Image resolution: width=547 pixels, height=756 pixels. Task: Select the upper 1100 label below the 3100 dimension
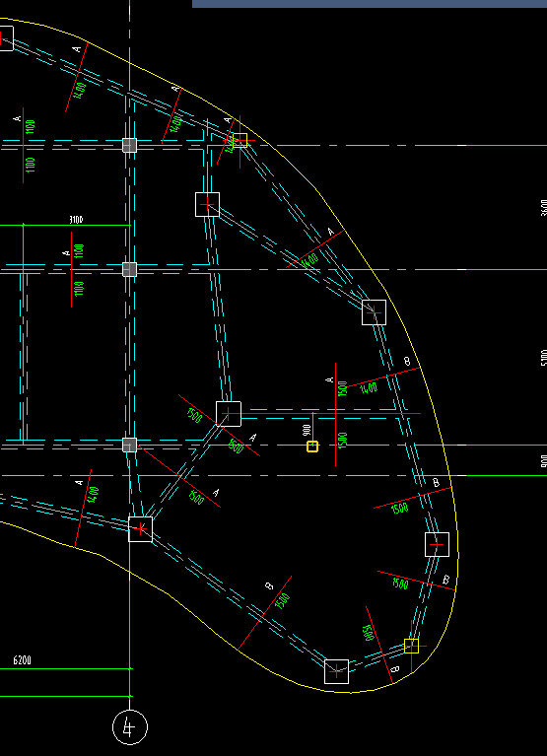(80, 250)
